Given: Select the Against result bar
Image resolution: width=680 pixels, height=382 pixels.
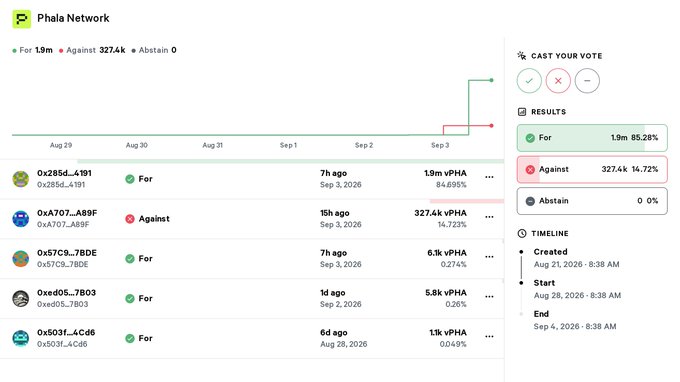Looking at the screenshot, I should (592, 170).
